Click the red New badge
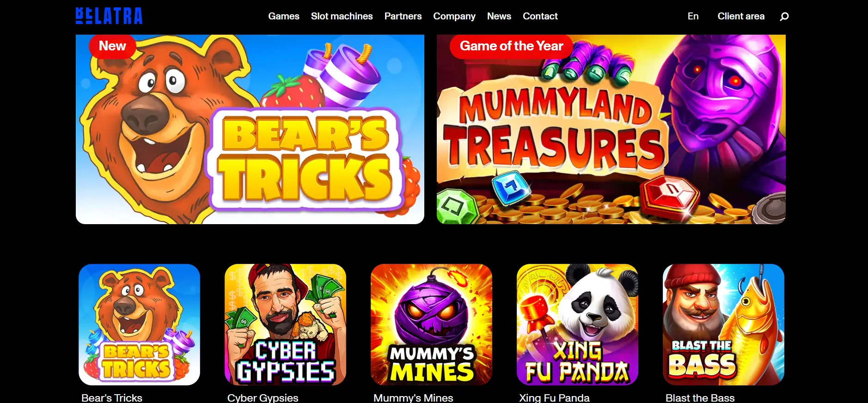The width and height of the screenshot is (868, 403). click(112, 46)
